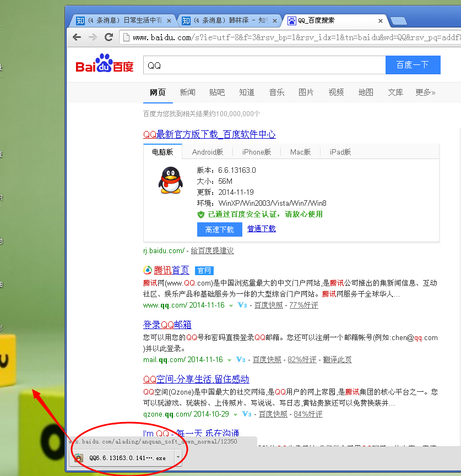Select the 知道 search category
This screenshot has width=461, height=476.
(x=247, y=92)
